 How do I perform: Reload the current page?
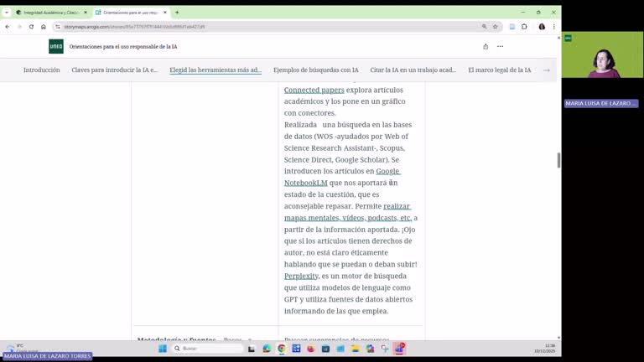tap(31, 27)
